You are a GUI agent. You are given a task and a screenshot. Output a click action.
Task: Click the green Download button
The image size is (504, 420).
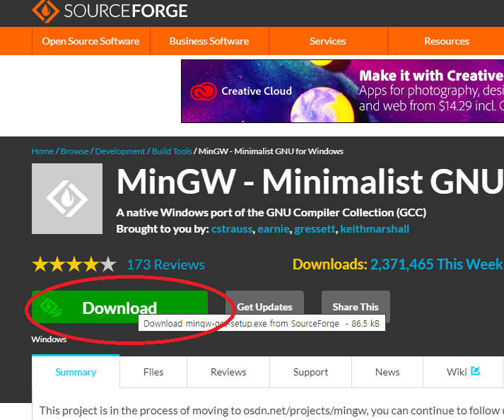point(119,307)
